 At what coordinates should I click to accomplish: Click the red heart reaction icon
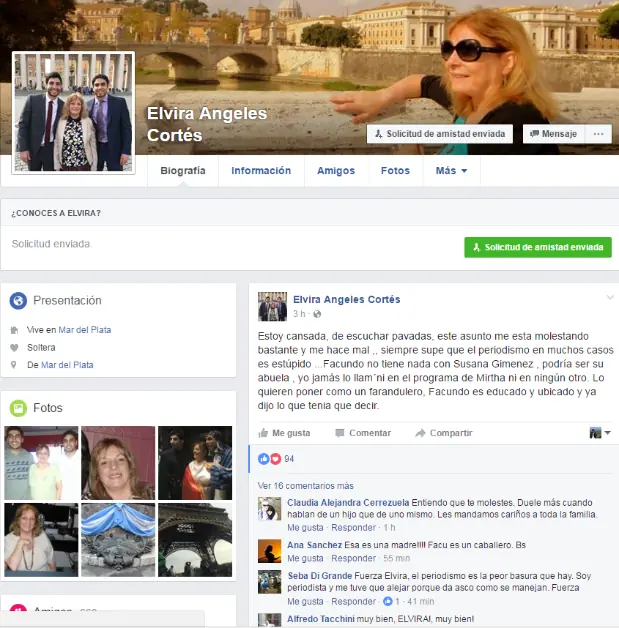point(275,459)
